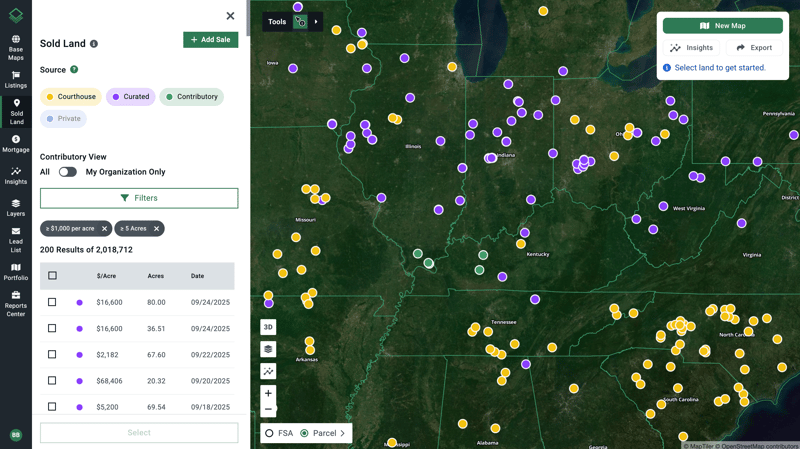Select the Insights tab in map panel
800x449 pixels.
point(691,48)
